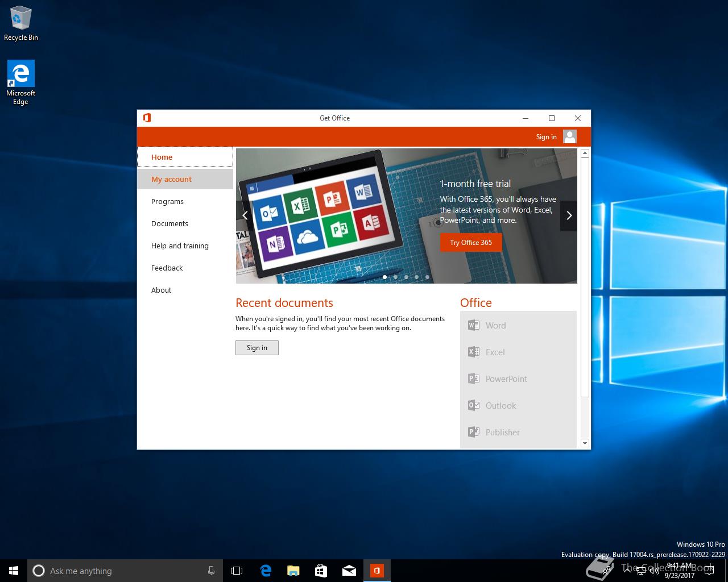Screen dimensions: 728x582
Task: Select the first carousel dot indicator
Action: coord(385,277)
